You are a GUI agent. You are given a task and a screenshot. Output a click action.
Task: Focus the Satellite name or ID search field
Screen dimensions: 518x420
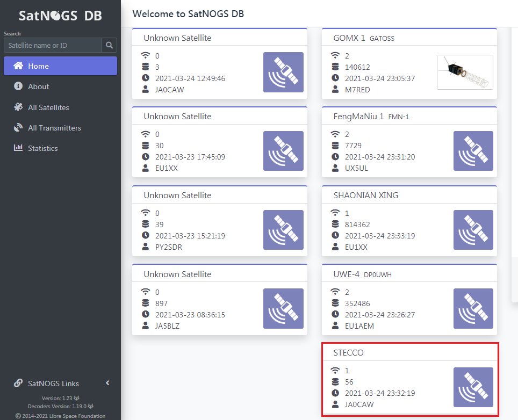click(53, 45)
